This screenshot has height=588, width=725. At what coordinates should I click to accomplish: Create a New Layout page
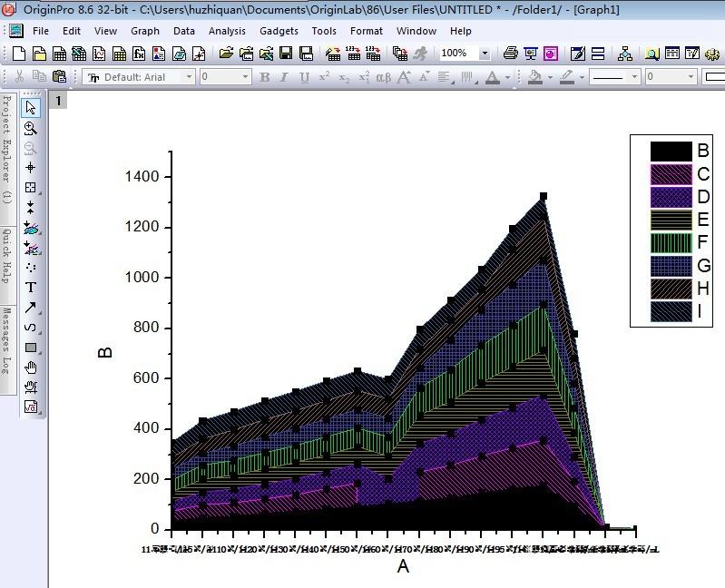tap(159, 54)
